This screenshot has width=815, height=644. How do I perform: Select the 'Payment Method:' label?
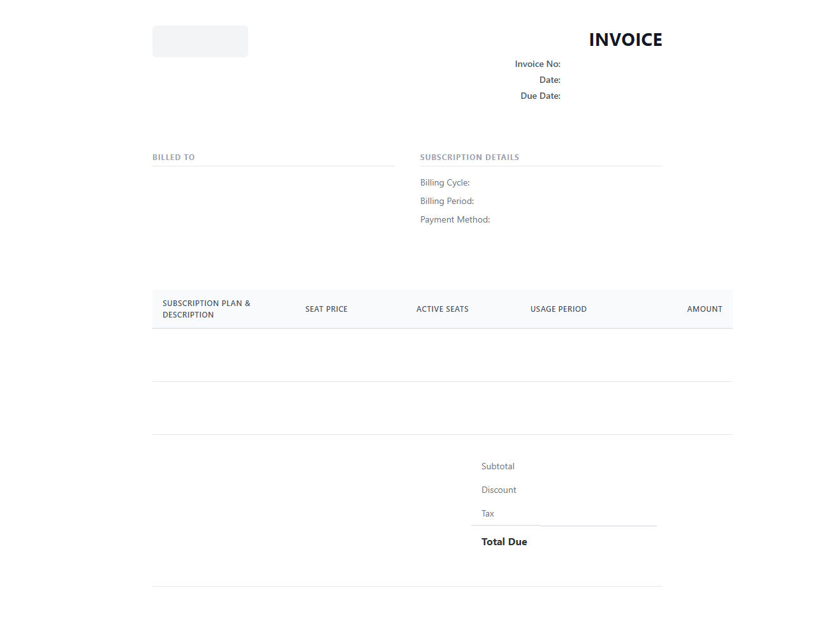point(455,219)
